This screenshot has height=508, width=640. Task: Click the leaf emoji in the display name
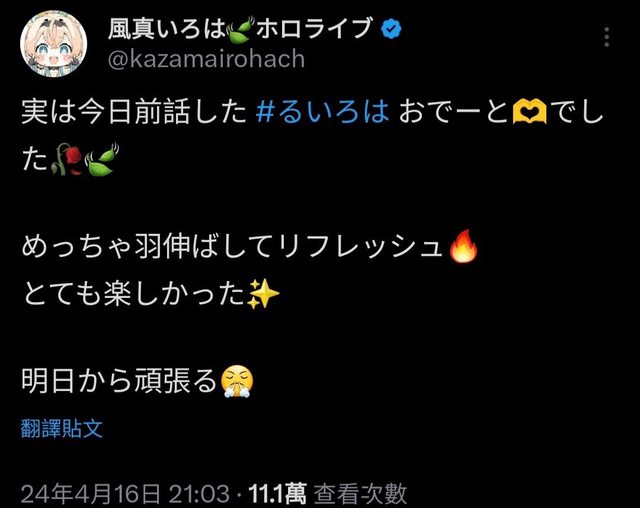pyautogui.click(x=241, y=30)
